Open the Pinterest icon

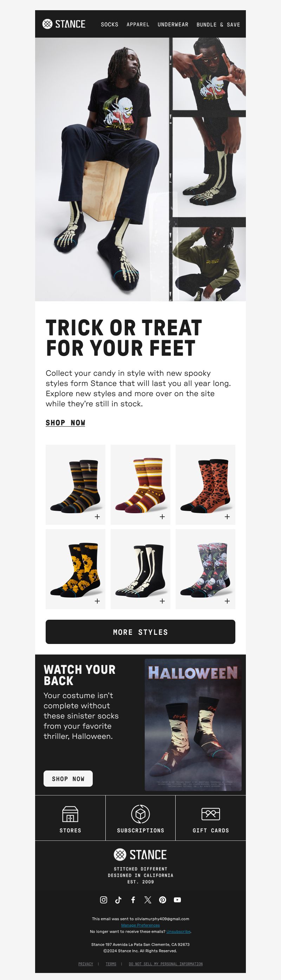pyautogui.click(x=162, y=900)
